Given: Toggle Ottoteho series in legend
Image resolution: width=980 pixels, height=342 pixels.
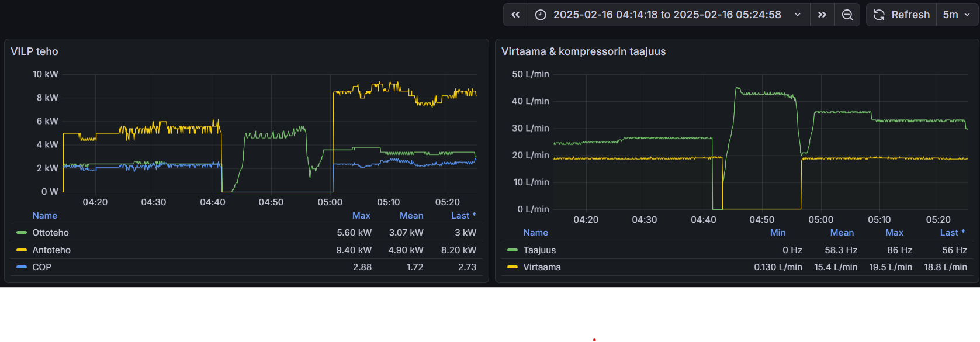Looking at the screenshot, I should [x=50, y=233].
